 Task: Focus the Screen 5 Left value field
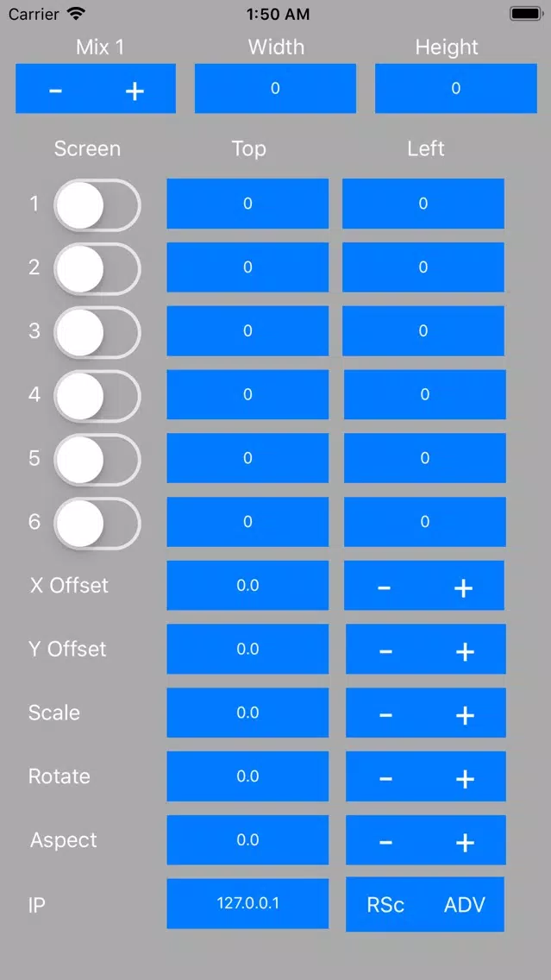click(425, 458)
